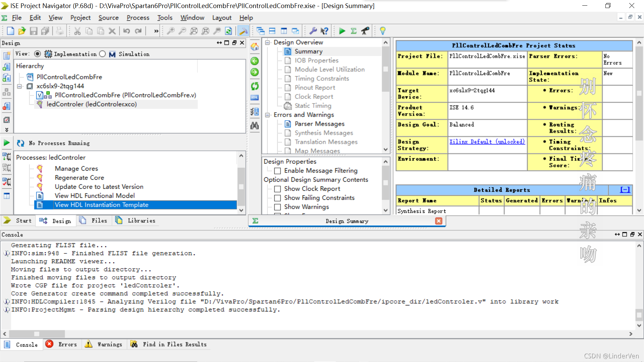Collapse the Design Overview tree node
The image size is (644, 362).
(268, 43)
